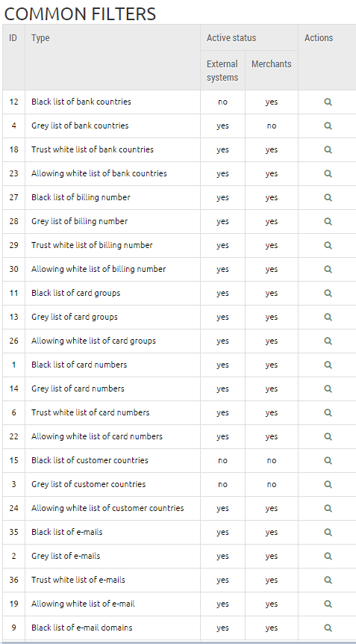Click magnifier for Grey list of bank countries
This screenshot has width=356, height=644.
(328, 126)
